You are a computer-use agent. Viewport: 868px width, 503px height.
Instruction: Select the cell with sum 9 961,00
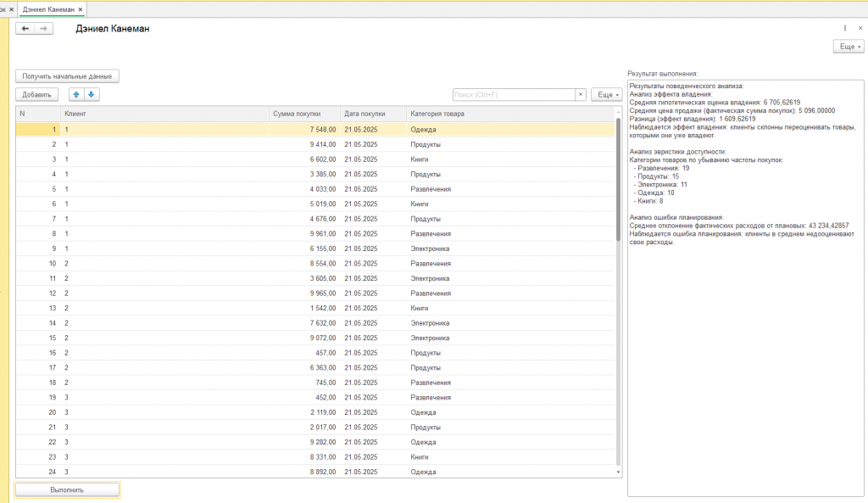(304, 234)
